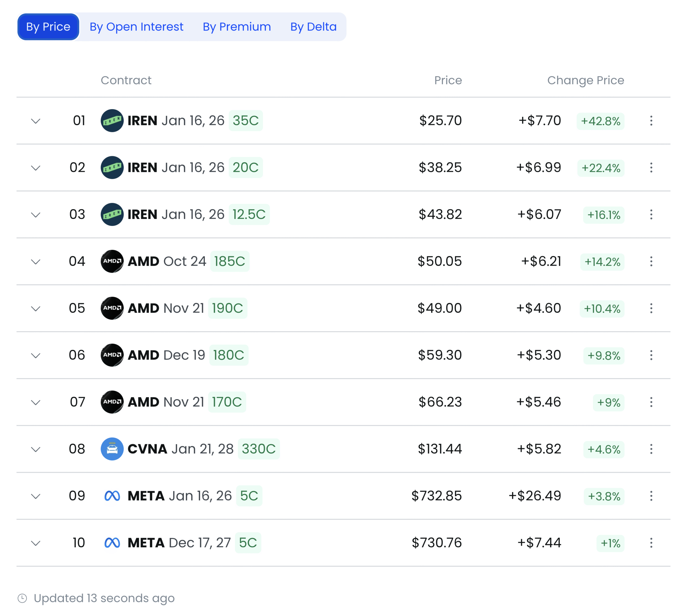Expand row 01 IREN 35C contract
The width and height of the screenshot is (681, 616).
coord(36,121)
